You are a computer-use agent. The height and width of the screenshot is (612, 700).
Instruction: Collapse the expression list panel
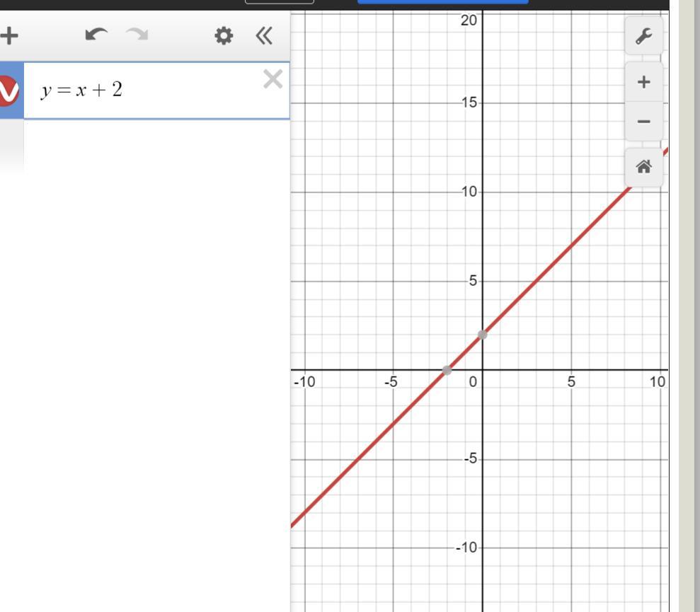pyautogui.click(x=264, y=35)
